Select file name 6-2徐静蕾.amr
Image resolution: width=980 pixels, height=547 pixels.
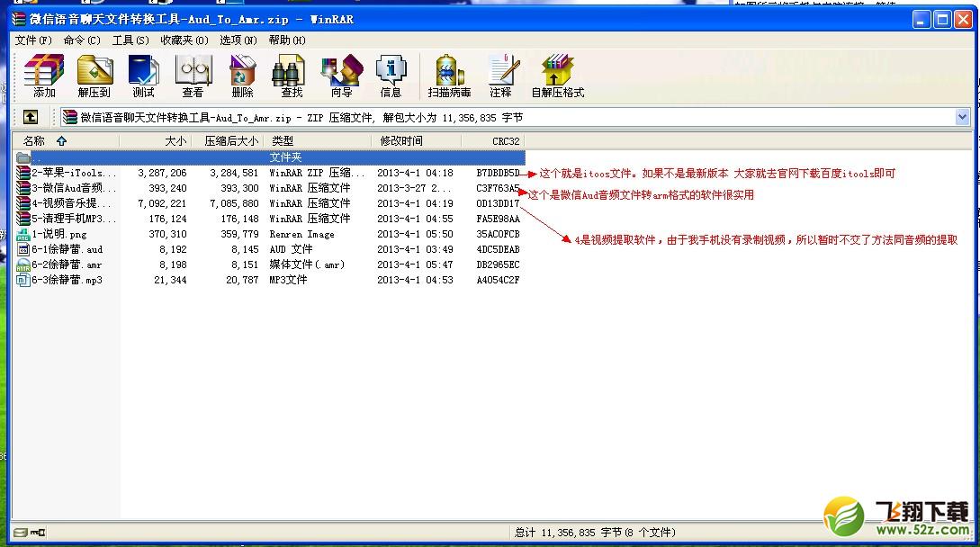[x=67, y=265]
